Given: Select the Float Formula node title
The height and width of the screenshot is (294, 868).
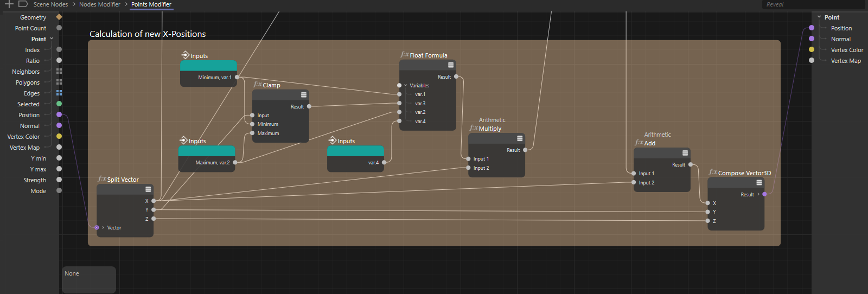Looking at the screenshot, I should [x=429, y=55].
